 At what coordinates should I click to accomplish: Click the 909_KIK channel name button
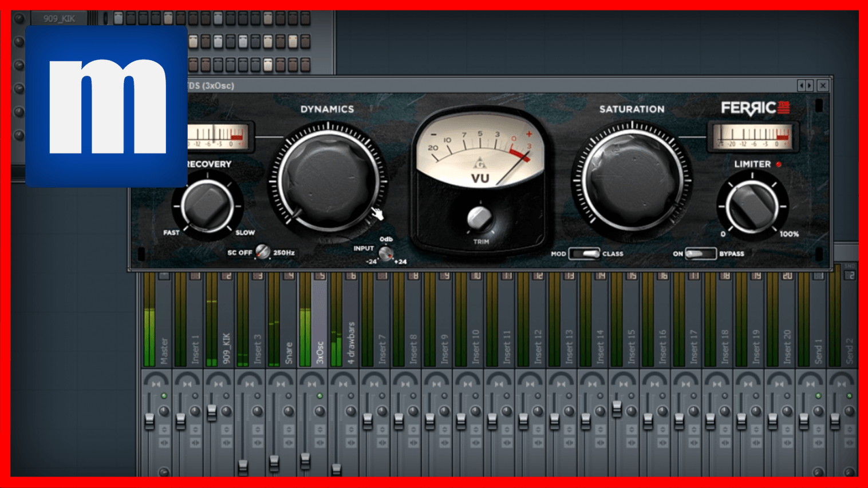60,17
